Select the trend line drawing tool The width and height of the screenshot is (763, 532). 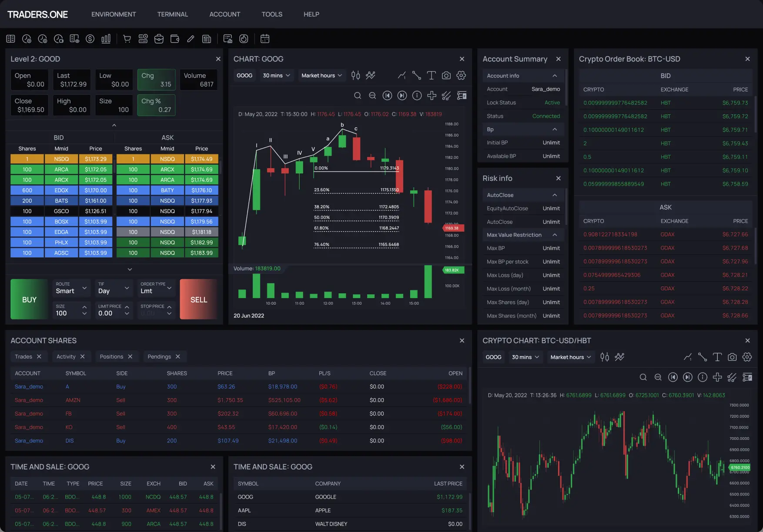pyautogui.click(x=416, y=75)
